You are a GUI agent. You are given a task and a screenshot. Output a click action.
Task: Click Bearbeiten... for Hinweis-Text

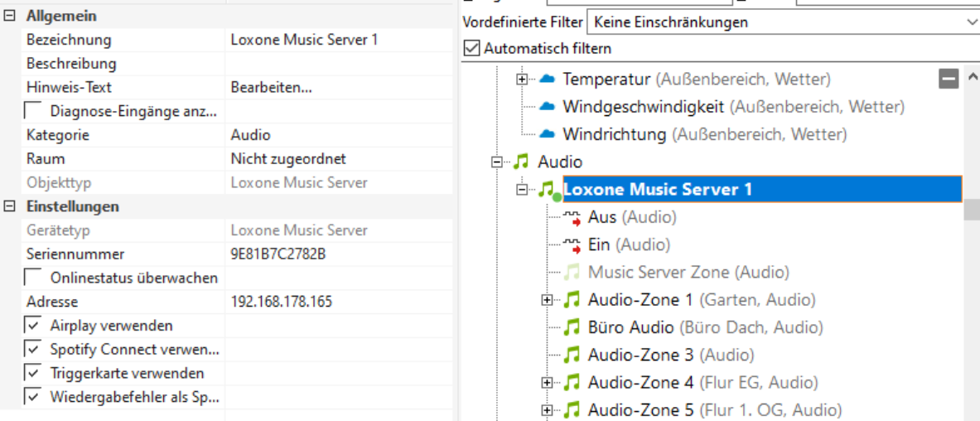coord(271,87)
